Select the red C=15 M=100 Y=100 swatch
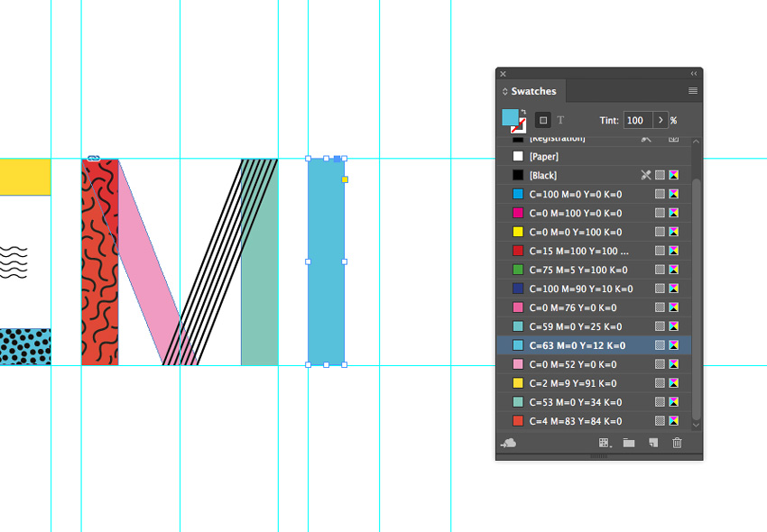The width and height of the screenshot is (767, 532). (594, 251)
